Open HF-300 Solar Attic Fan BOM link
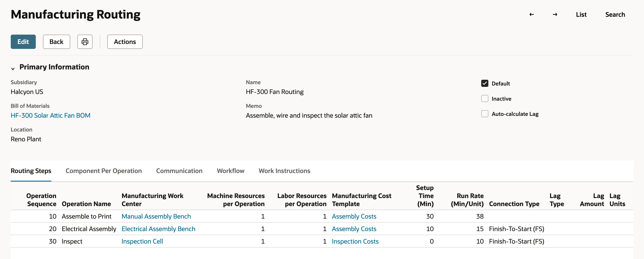This screenshot has height=259, width=644. 51,115
